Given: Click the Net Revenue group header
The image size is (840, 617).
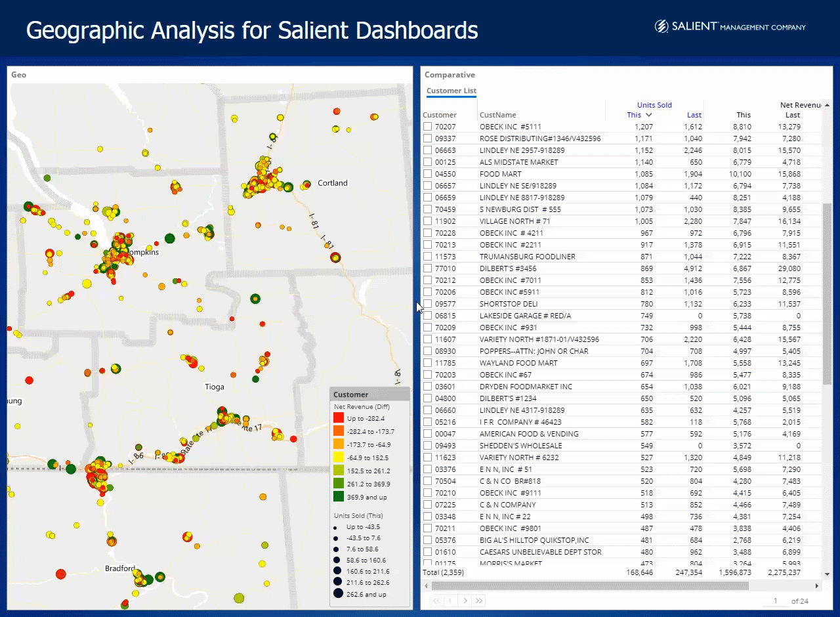Looking at the screenshot, I should (801, 105).
